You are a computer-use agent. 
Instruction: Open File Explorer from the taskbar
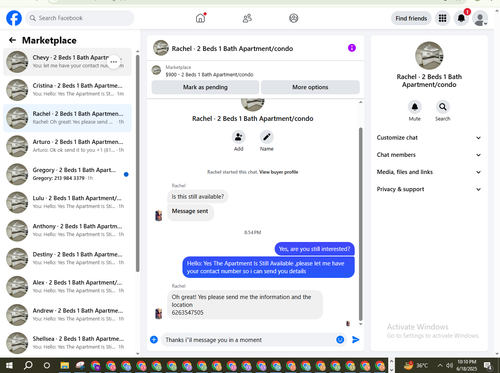(65, 366)
